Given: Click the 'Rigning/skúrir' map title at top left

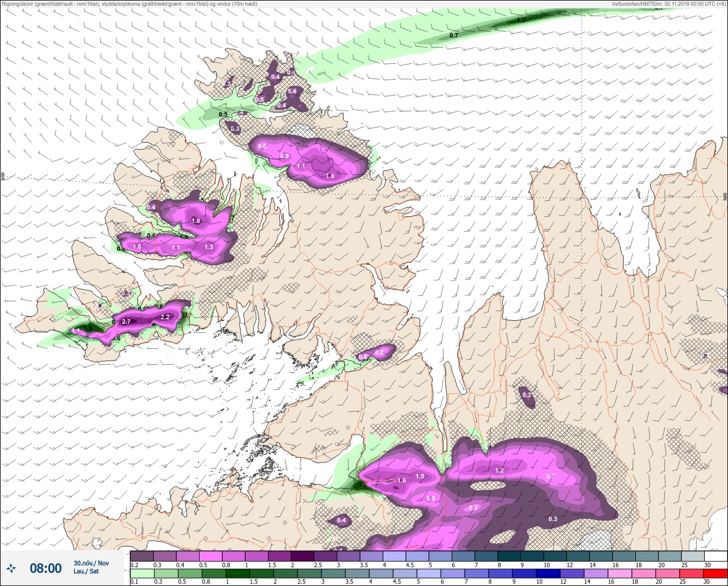Looking at the screenshot, I should pos(130,3).
